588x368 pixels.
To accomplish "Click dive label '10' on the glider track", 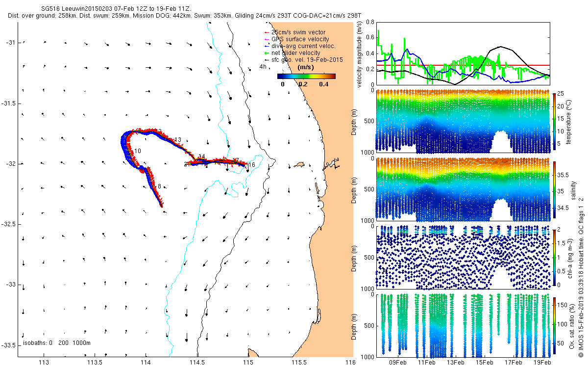I will click(138, 151).
